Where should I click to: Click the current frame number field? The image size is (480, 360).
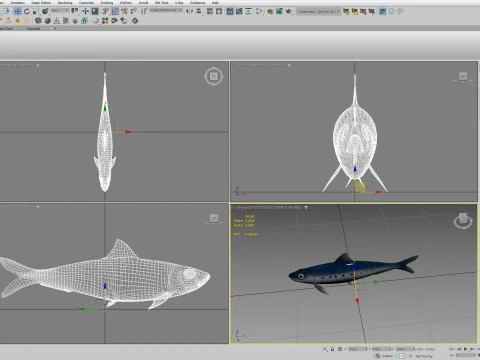[x=465, y=355]
